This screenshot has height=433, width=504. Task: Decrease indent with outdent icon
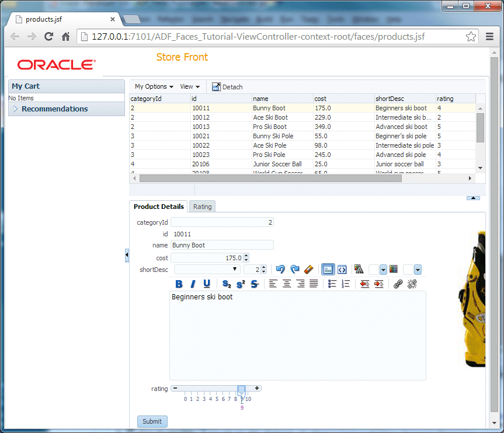click(364, 284)
